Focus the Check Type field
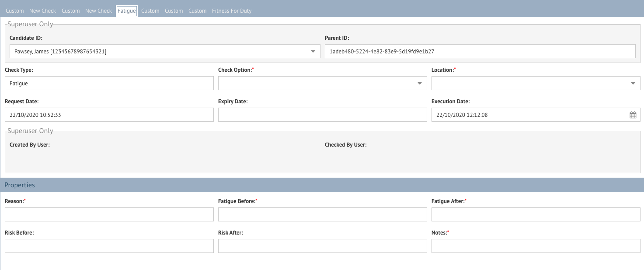Screen dimensions: 644x270 (109, 83)
